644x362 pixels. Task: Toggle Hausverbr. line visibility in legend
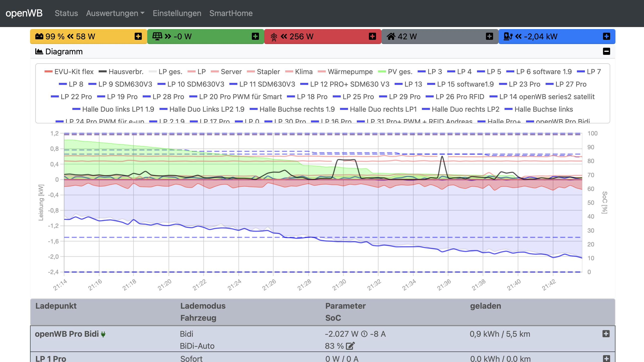pyautogui.click(x=121, y=72)
